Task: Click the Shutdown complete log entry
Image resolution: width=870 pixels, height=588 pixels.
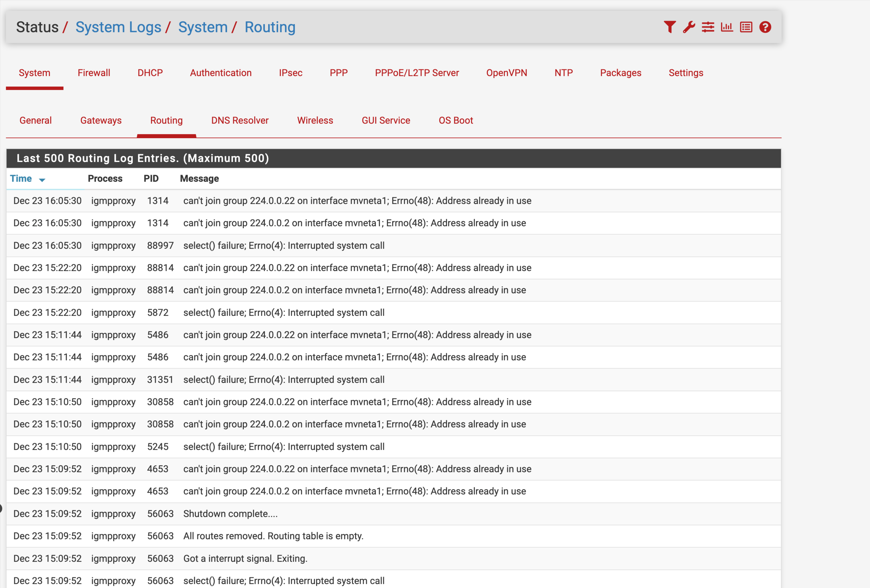Action: tap(230, 514)
